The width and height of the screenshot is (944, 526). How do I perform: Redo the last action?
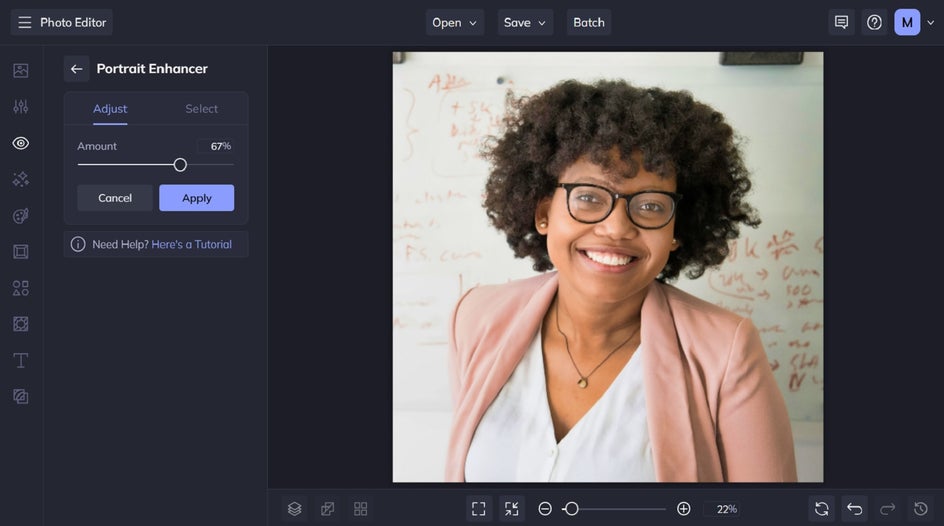[x=887, y=509]
